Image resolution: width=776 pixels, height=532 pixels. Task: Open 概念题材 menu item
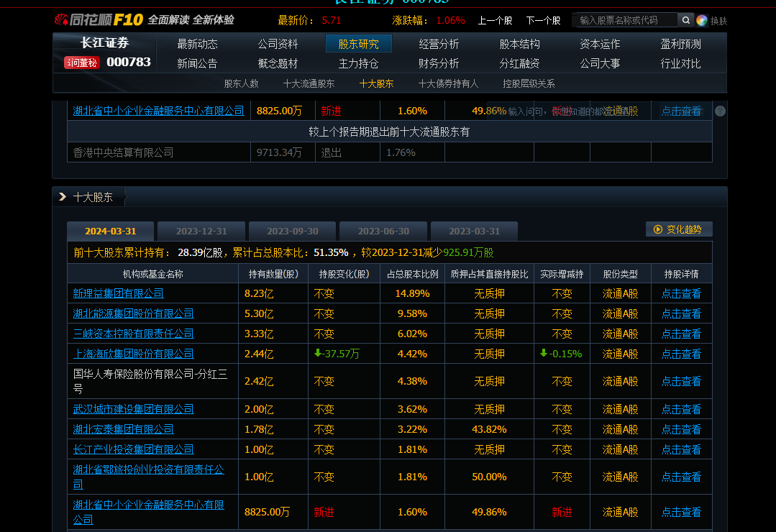278,63
